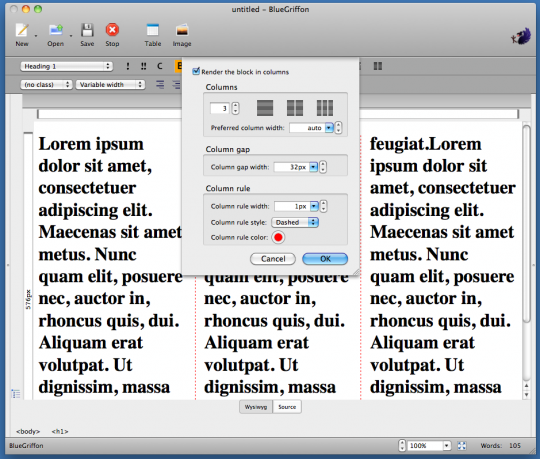Uncheck Render the block in columns
This screenshot has height=459, width=540.
[x=196, y=71]
